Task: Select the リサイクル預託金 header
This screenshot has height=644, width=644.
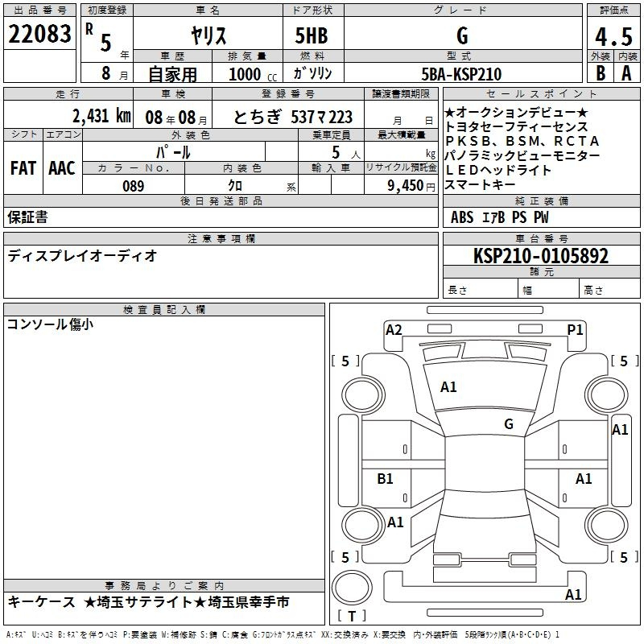Action: [401, 167]
